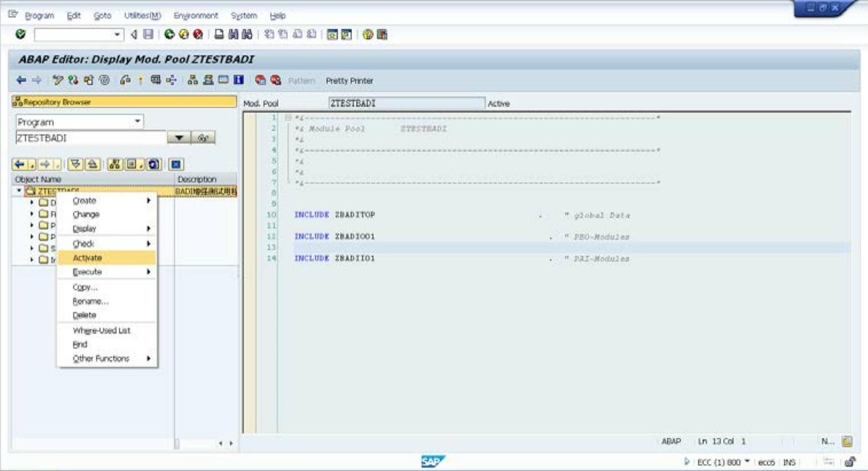Click the Other Object icon

88,80
